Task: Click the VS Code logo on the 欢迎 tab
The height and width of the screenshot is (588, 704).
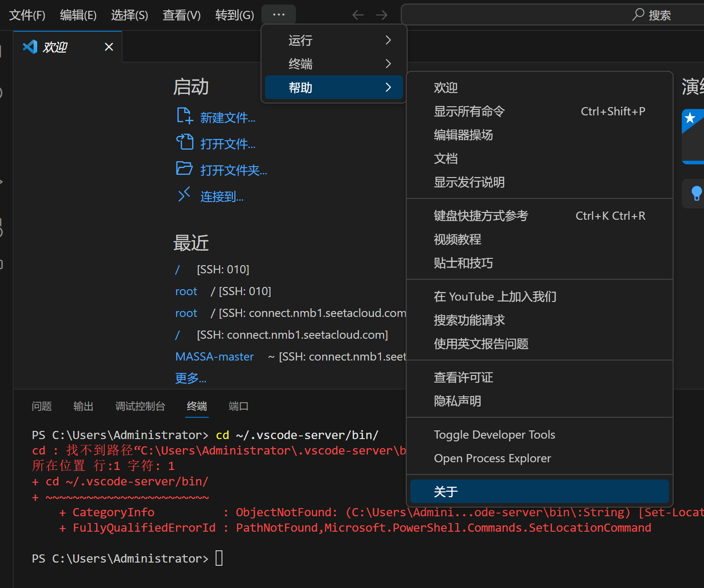Action: pyautogui.click(x=30, y=47)
